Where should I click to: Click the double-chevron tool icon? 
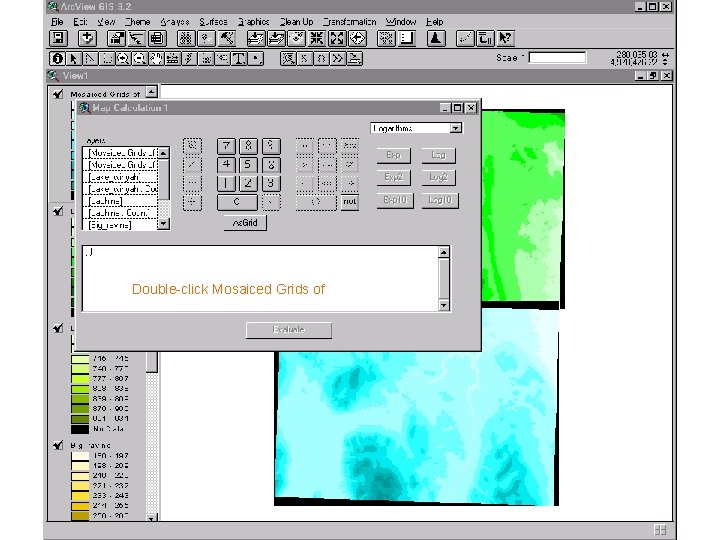(338, 59)
